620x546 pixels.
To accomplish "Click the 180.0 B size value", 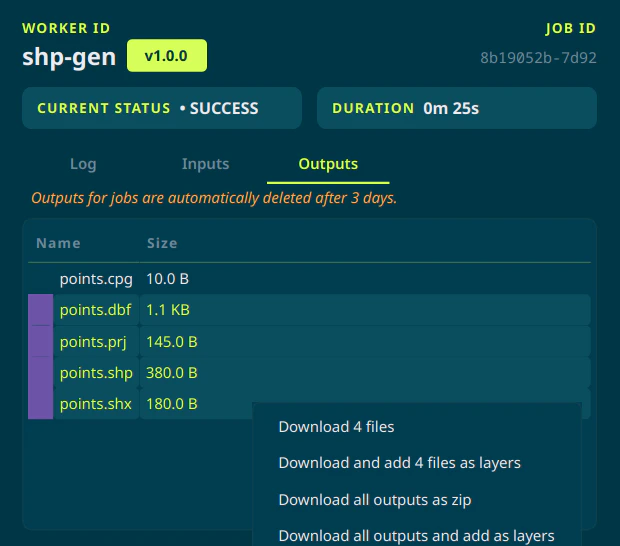I will click(x=172, y=404).
